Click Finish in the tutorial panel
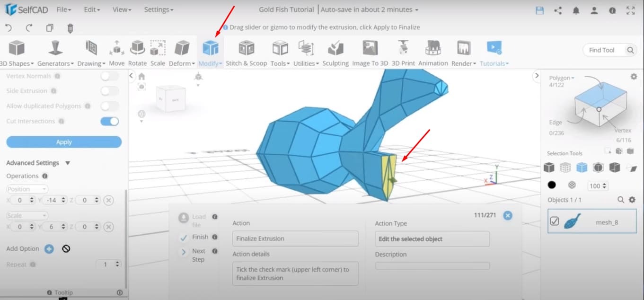The width and height of the screenshot is (644, 300). (x=200, y=237)
